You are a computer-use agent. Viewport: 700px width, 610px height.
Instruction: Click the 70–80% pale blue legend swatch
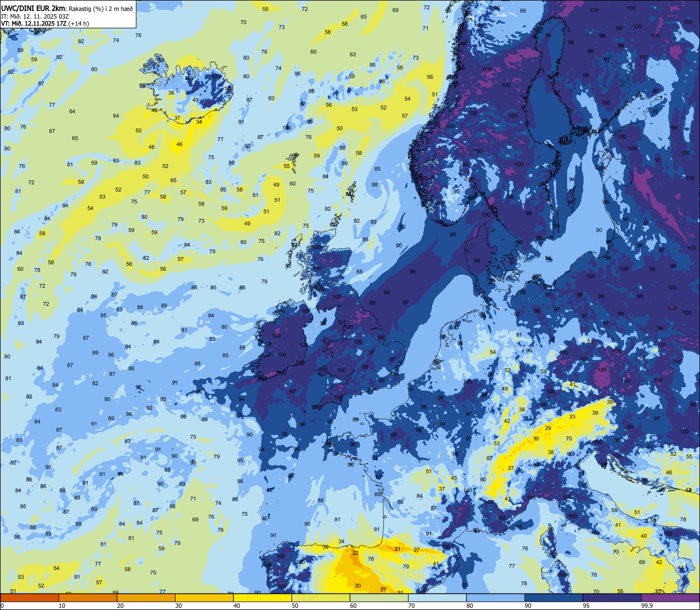(x=437, y=598)
